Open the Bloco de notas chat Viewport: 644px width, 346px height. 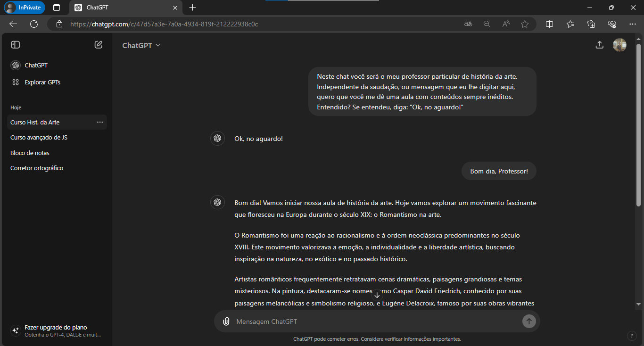(58, 153)
